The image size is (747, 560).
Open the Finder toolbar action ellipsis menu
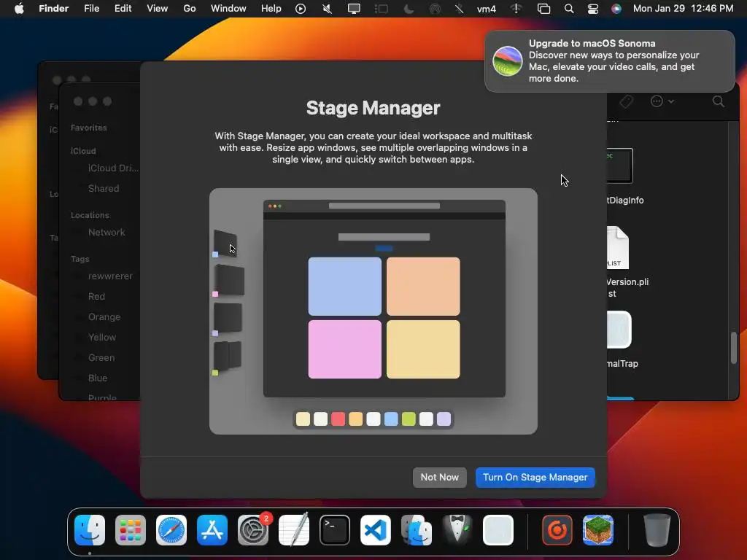point(662,101)
